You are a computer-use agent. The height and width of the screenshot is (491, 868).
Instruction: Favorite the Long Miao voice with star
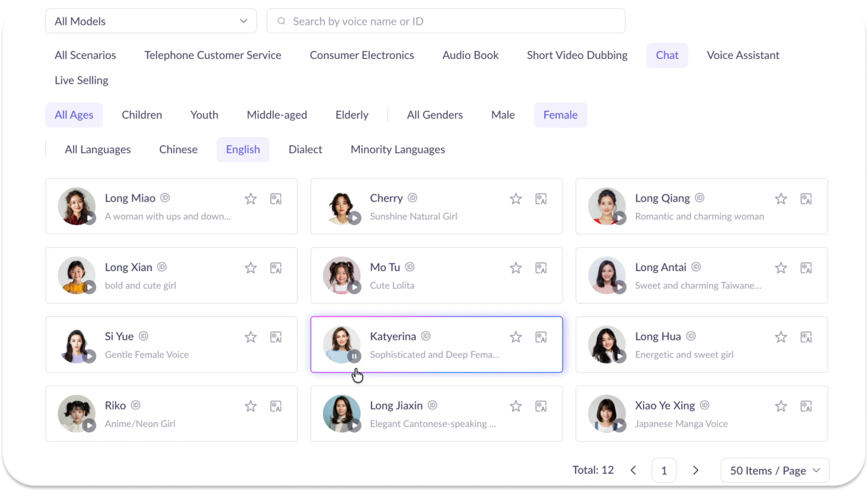pyautogui.click(x=251, y=199)
